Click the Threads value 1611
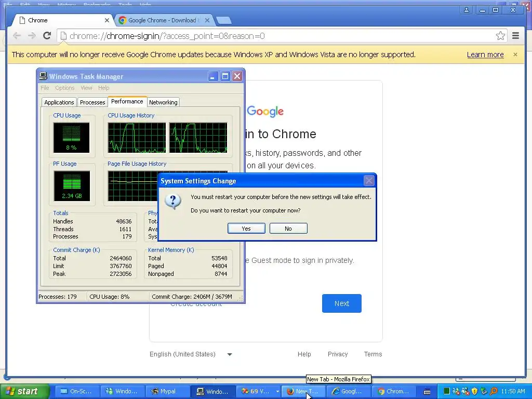Image resolution: width=532 pixels, height=399 pixels. point(125,229)
